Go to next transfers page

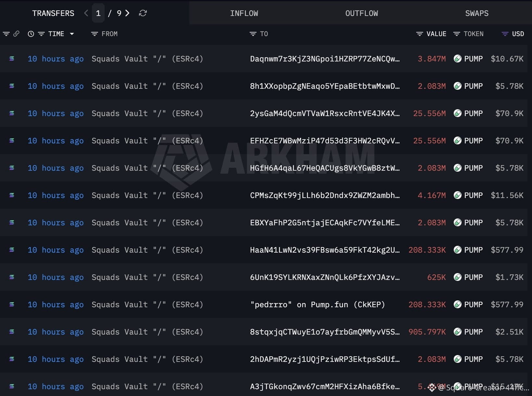click(x=127, y=13)
